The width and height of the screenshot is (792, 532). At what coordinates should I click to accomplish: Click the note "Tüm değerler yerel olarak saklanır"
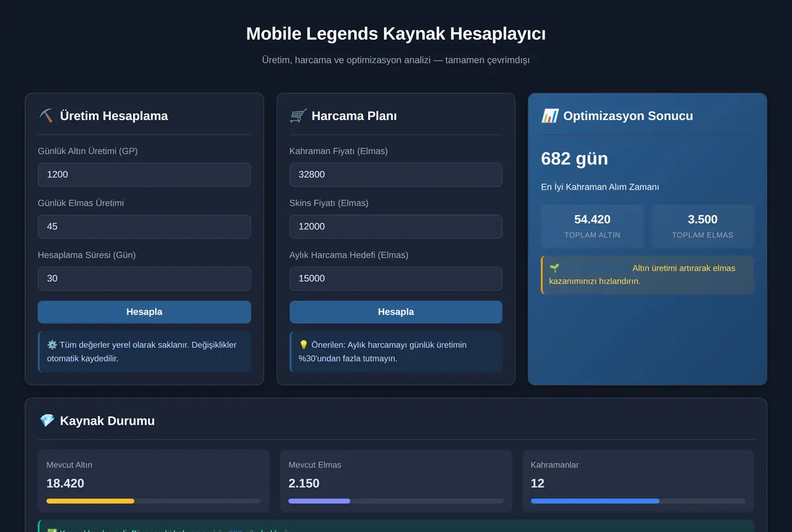[x=145, y=352]
